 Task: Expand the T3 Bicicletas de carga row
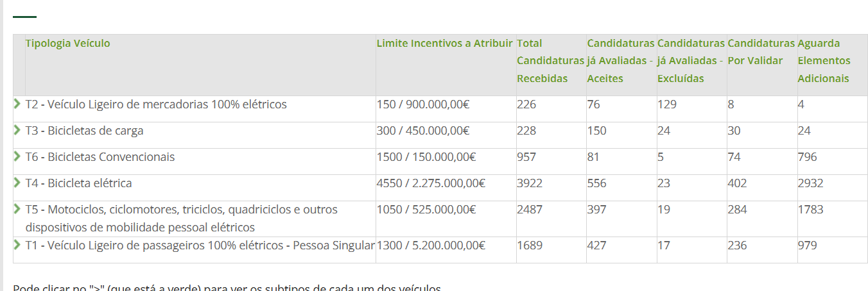point(17,129)
